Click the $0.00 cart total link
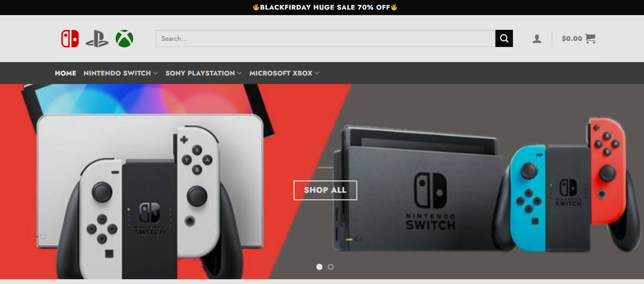 pyautogui.click(x=572, y=38)
